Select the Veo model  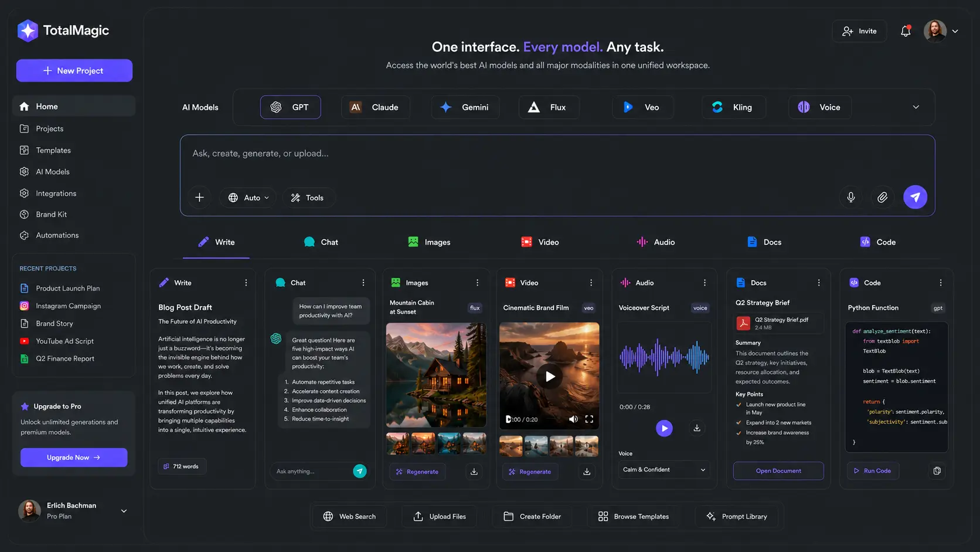(642, 107)
